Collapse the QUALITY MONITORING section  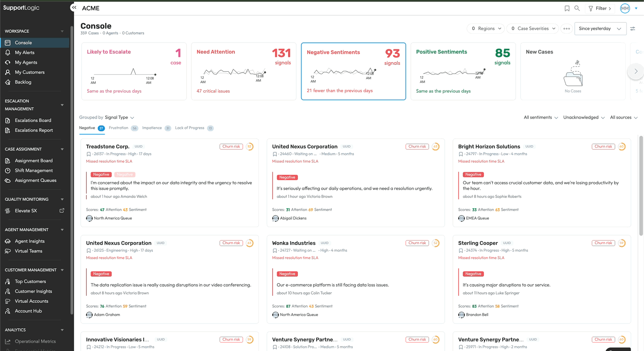pos(62,200)
